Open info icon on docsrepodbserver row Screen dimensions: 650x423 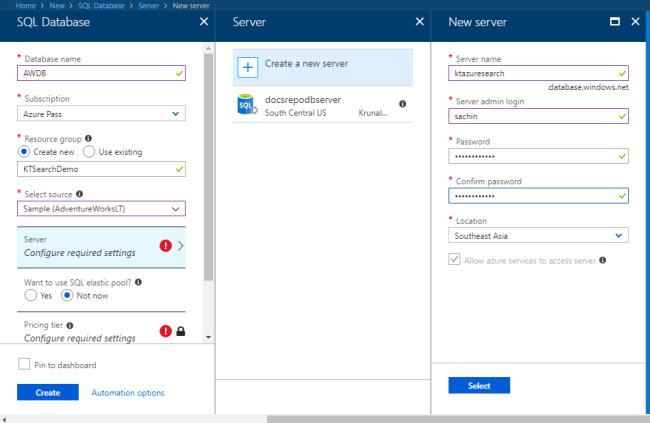pyautogui.click(x=403, y=104)
